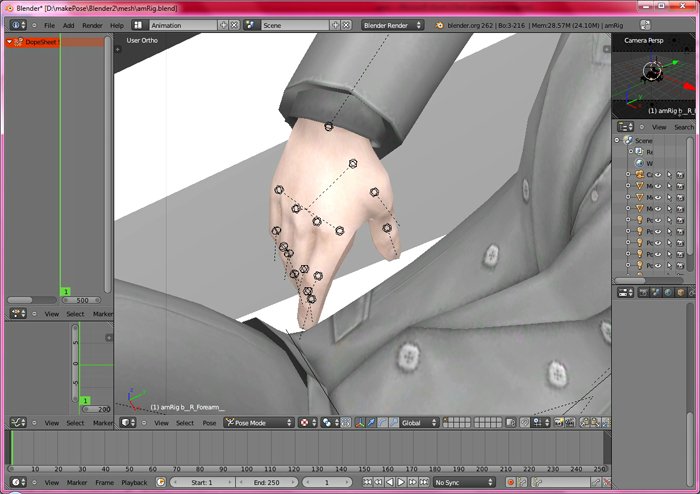Screen dimensions: 700x494
Task: Open the Render menu
Action: (92, 25)
